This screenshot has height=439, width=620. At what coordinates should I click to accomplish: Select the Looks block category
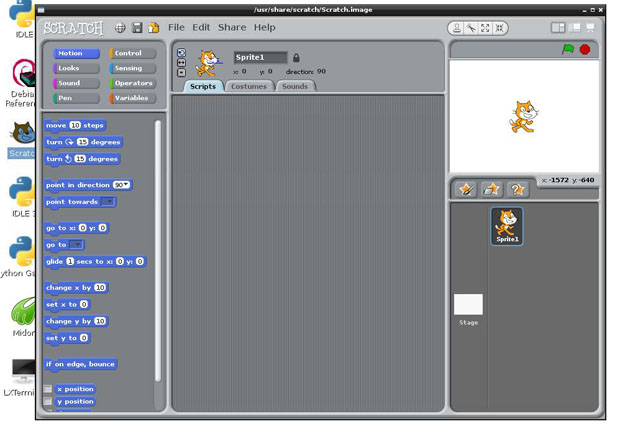click(x=76, y=68)
